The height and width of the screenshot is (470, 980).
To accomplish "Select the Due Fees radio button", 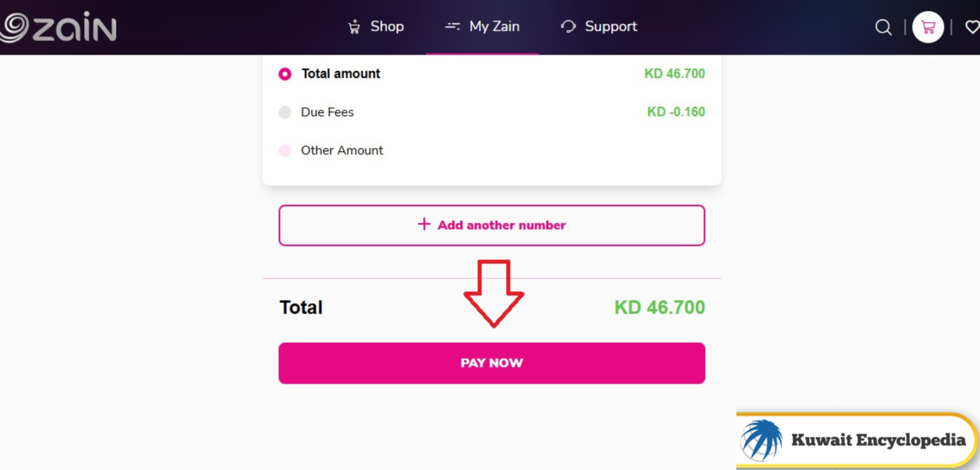I will [x=285, y=112].
